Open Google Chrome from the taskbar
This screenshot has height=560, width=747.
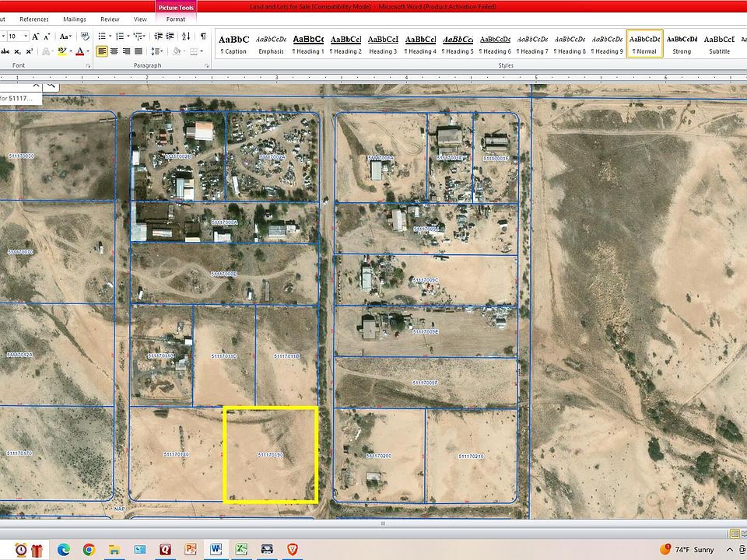(x=89, y=549)
